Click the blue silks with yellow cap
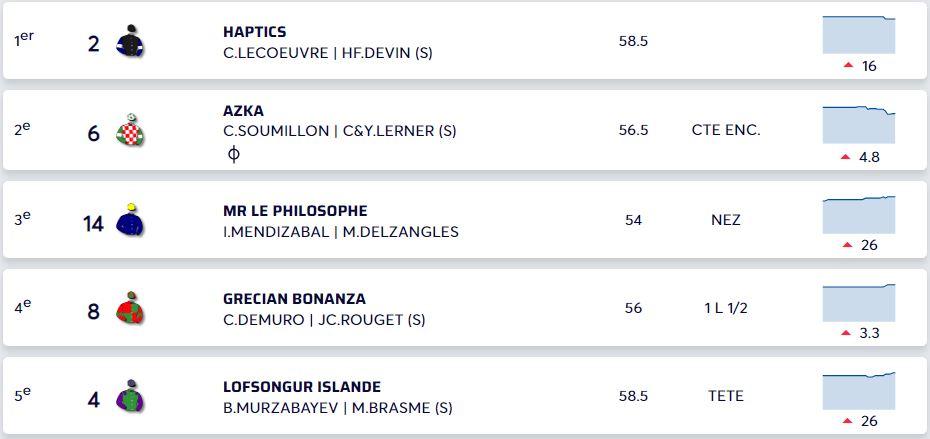930x439 pixels. click(x=130, y=220)
